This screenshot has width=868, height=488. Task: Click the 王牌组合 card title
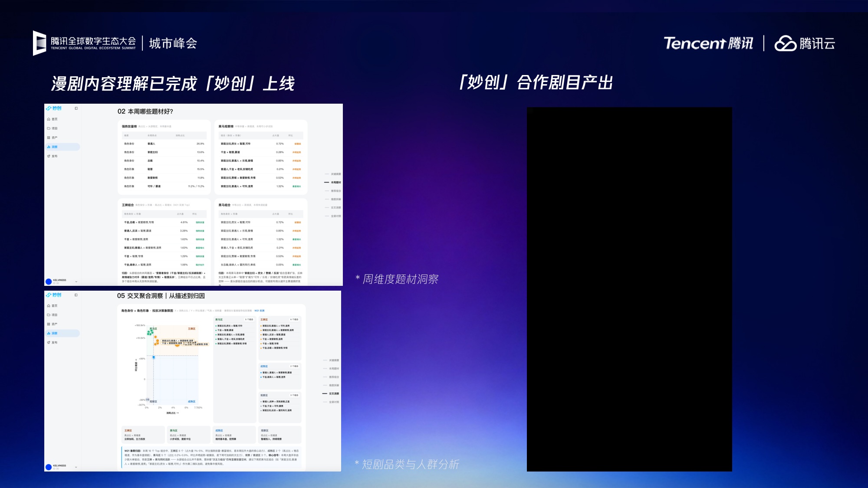(x=128, y=205)
